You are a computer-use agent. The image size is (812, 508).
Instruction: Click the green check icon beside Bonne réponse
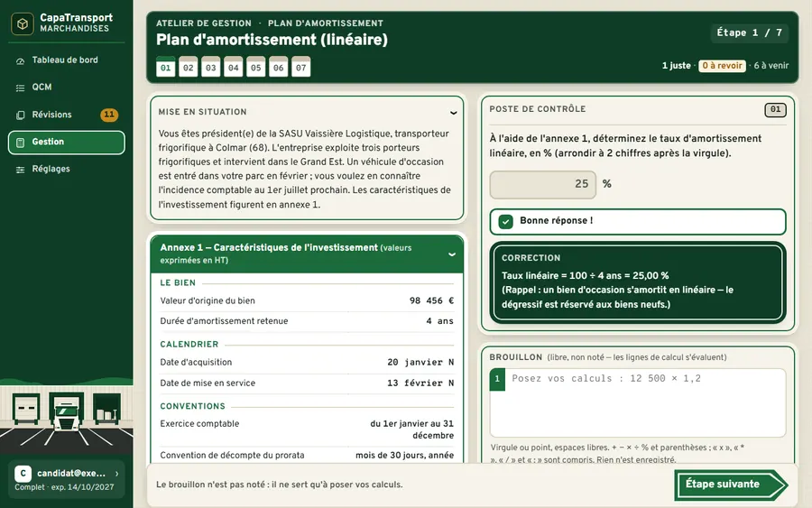click(505, 222)
